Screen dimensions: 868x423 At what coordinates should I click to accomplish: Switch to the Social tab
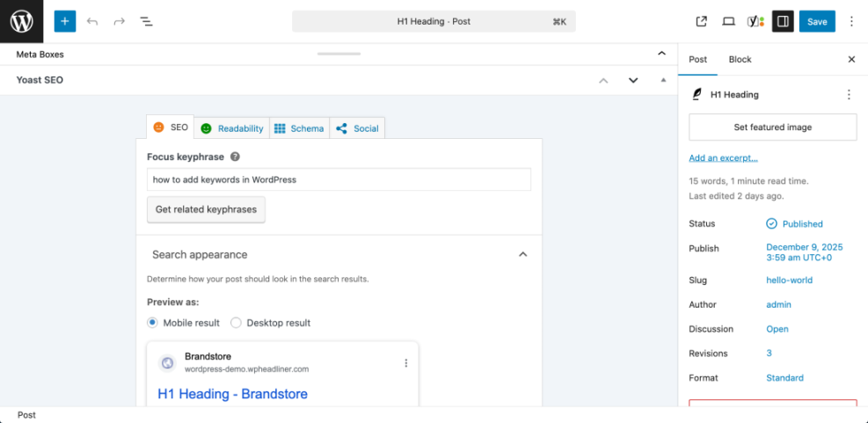(x=357, y=128)
